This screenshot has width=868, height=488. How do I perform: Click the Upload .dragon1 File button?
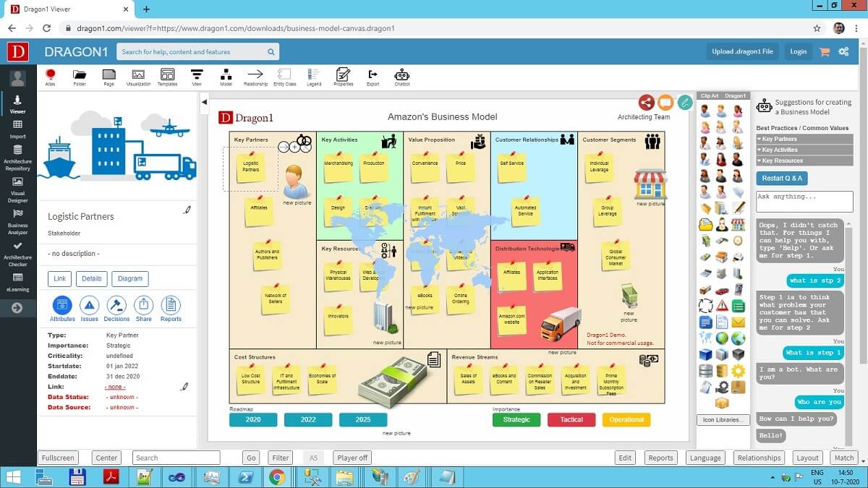pos(742,51)
